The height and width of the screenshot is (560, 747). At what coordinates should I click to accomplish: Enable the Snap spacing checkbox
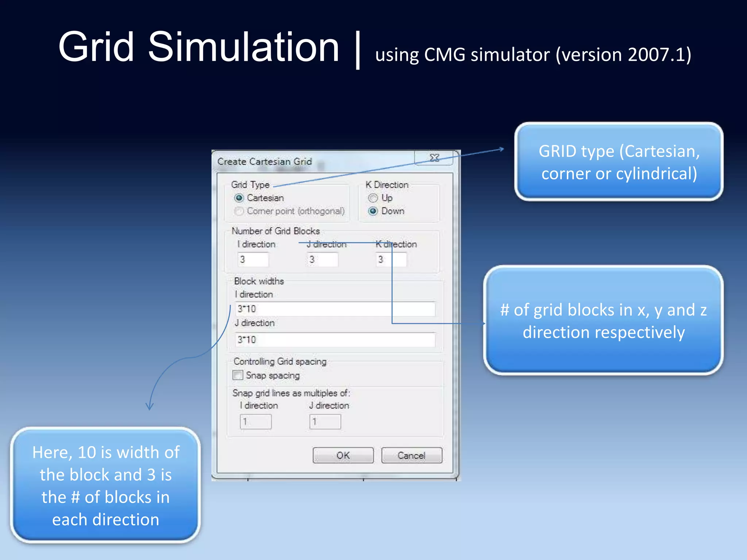238,375
